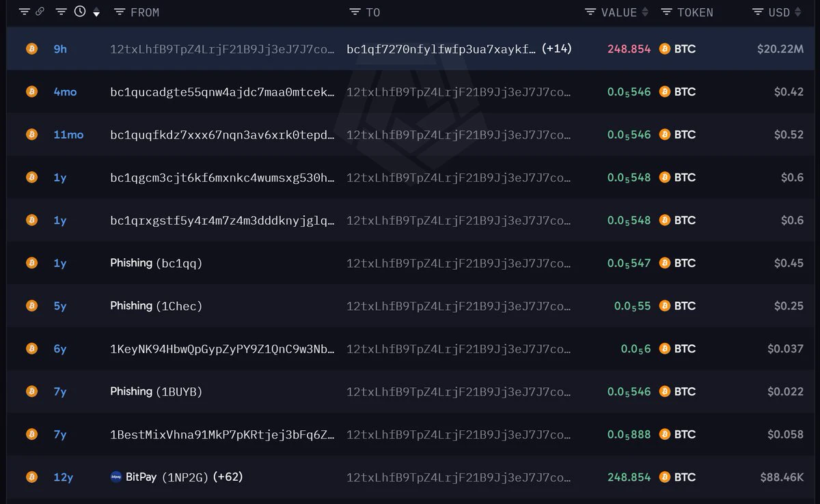Open the 11mo transaction timestamp link
Image resolution: width=820 pixels, height=504 pixels.
click(68, 135)
